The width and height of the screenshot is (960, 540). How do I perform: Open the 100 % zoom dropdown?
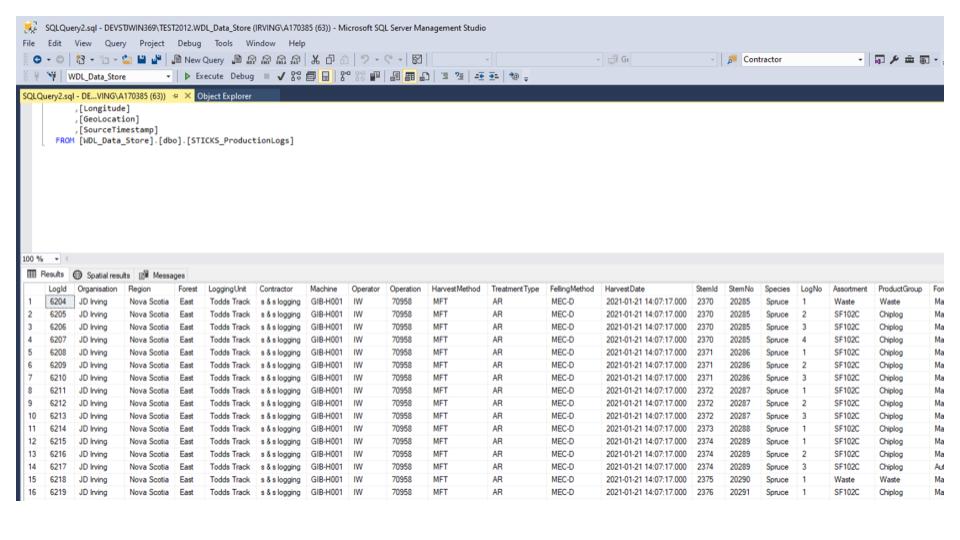click(56, 259)
